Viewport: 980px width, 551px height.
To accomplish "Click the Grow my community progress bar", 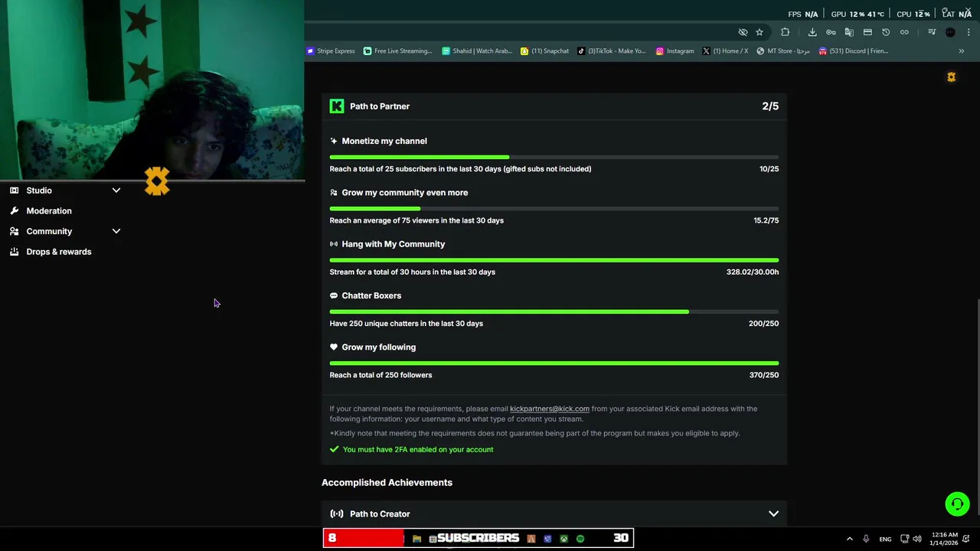I will point(554,208).
